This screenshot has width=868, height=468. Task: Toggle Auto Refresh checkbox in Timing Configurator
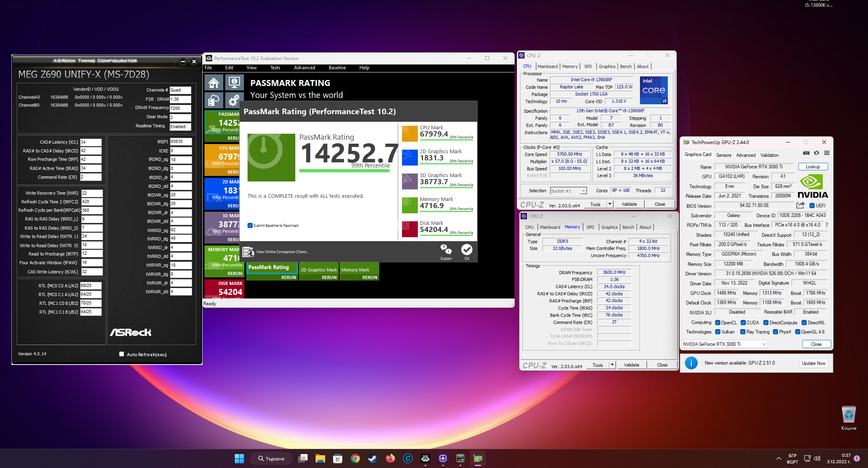tap(121, 354)
